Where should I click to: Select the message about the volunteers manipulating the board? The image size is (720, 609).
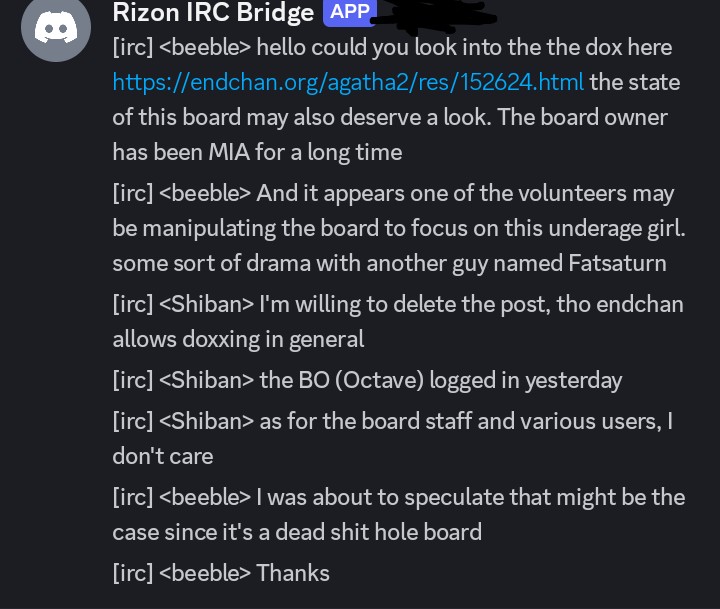(400, 227)
